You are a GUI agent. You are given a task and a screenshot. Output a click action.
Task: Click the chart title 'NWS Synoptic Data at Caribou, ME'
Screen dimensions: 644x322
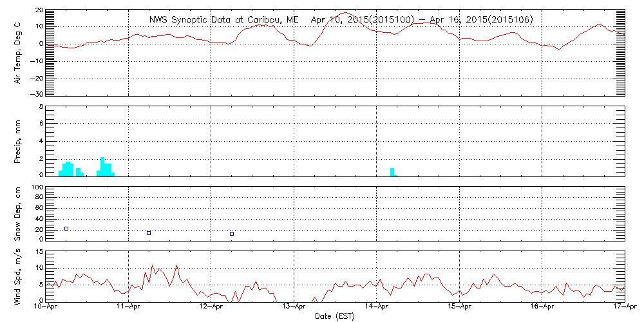(x=223, y=20)
